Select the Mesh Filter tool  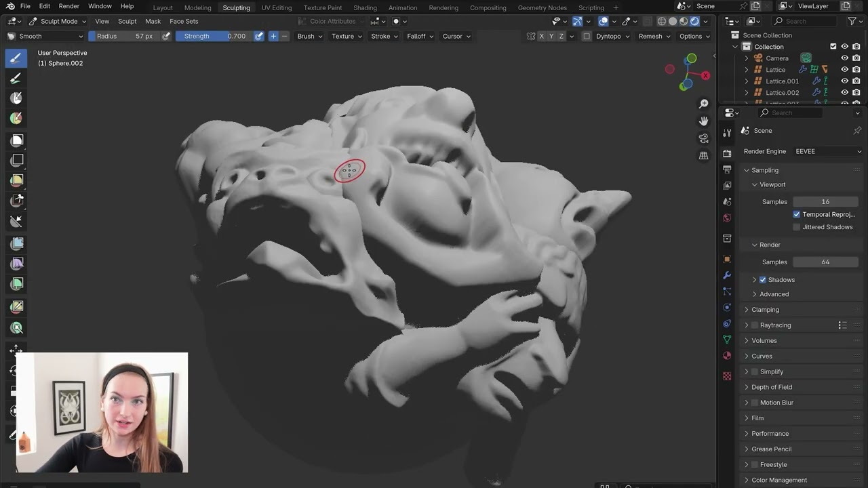pyautogui.click(x=16, y=243)
